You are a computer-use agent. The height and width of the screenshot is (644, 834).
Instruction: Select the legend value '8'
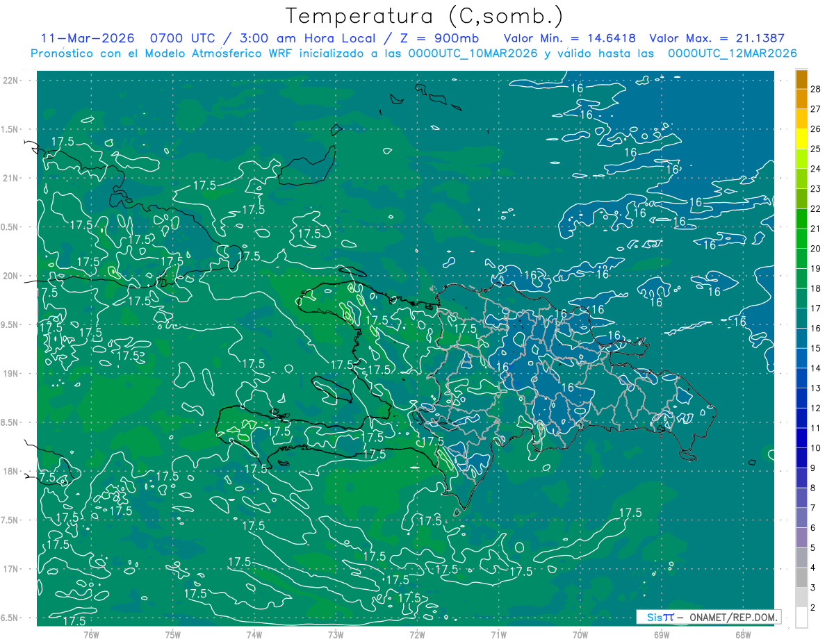pyautogui.click(x=813, y=488)
